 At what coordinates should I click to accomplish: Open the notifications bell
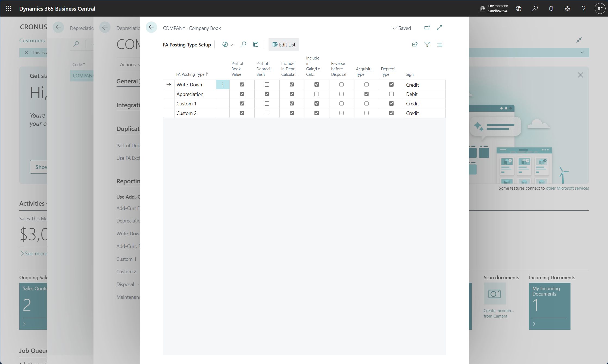(551, 8)
